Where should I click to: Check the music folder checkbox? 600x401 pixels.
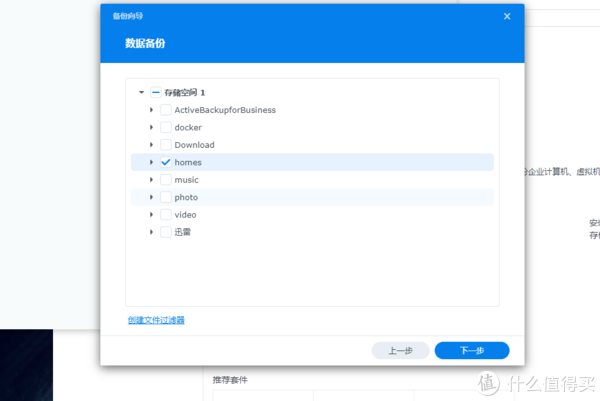(166, 179)
